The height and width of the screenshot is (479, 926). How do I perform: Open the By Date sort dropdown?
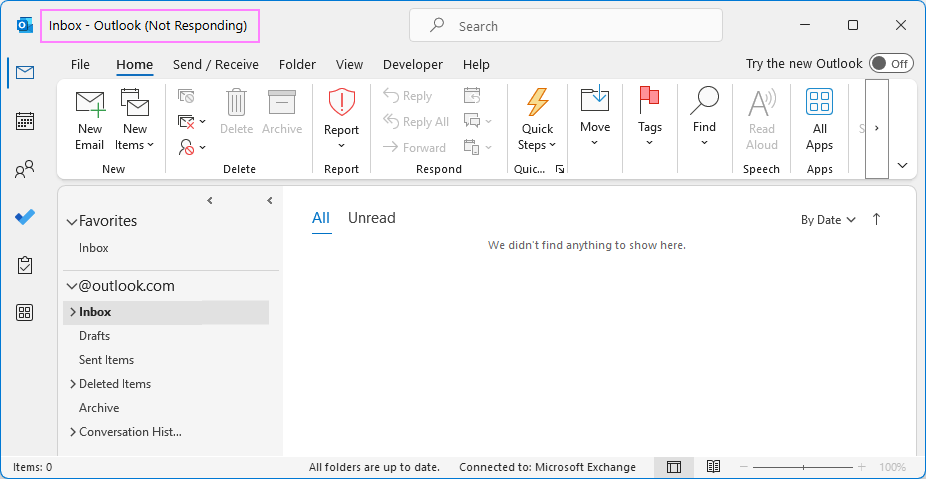tap(828, 220)
